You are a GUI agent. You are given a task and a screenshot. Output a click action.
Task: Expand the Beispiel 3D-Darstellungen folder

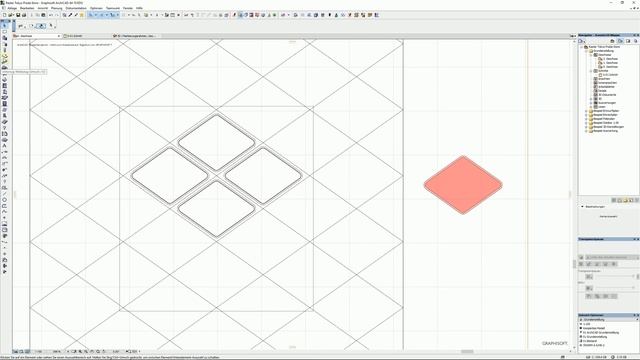click(x=587, y=127)
